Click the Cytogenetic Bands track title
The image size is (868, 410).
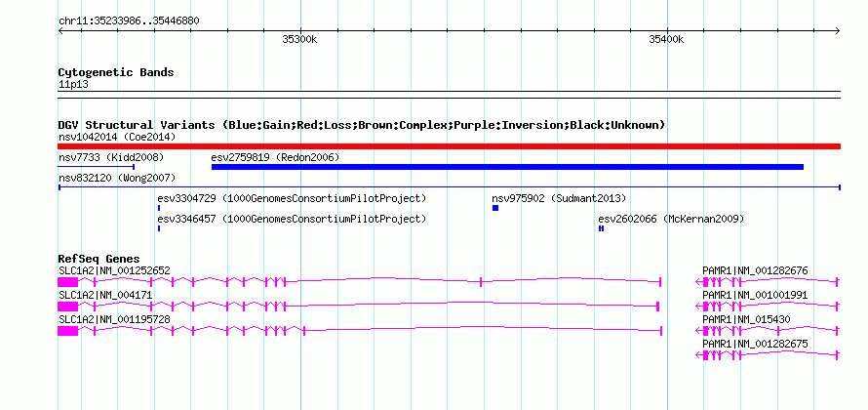[x=116, y=72]
